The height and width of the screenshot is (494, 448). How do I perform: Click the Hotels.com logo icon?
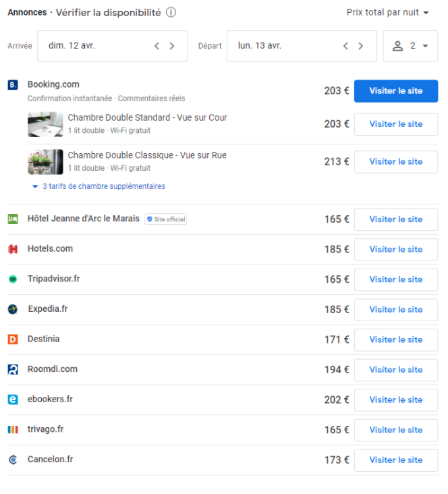[x=13, y=249]
